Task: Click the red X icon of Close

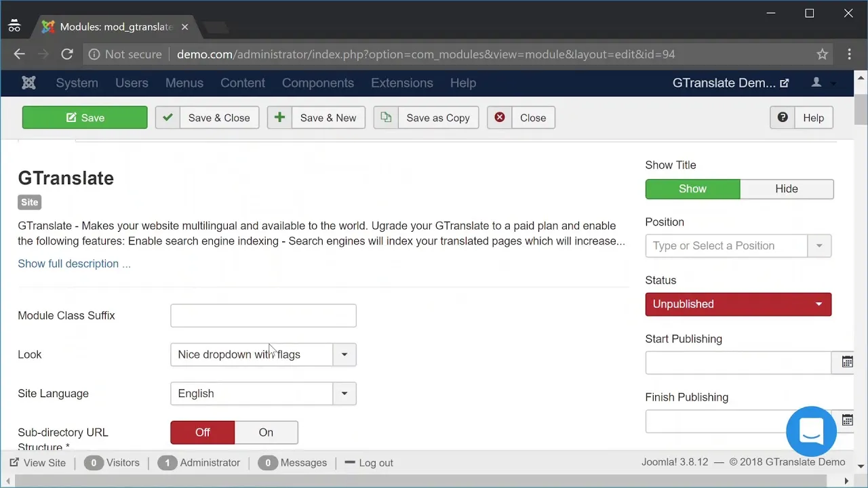Action: [x=500, y=117]
